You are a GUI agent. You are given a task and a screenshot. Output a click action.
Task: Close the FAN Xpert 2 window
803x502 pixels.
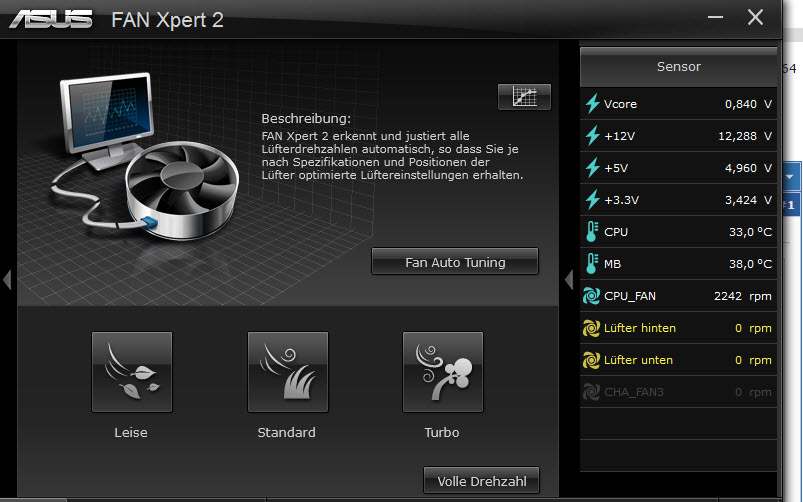(x=755, y=17)
